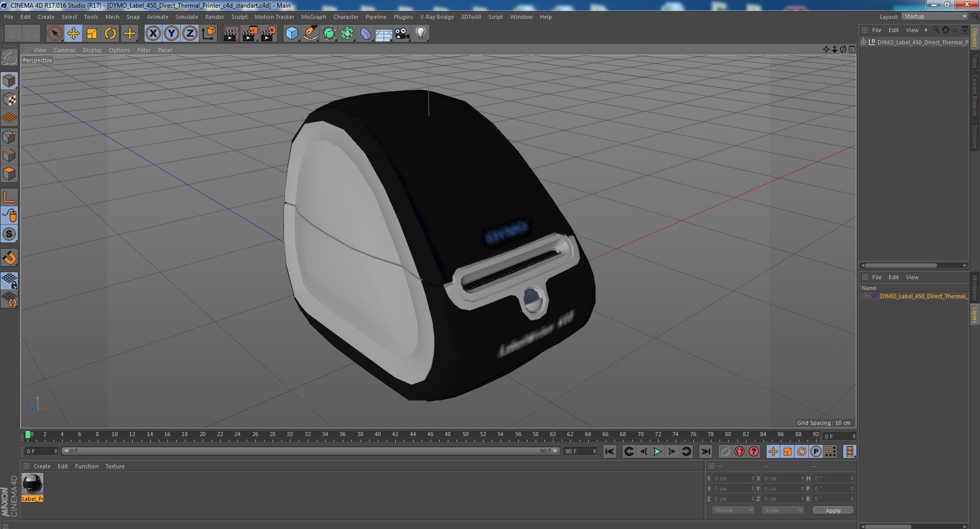Toggle Snap enable button

click(9, 258)
